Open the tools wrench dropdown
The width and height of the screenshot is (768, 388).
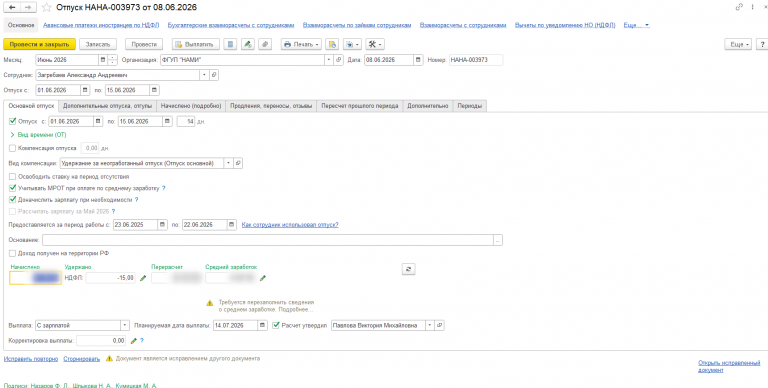click(x=375, y=44)
